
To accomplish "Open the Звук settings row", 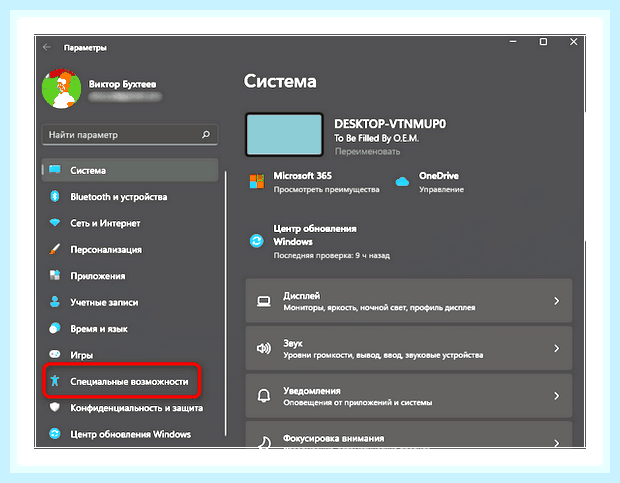I will pos(409,348).
